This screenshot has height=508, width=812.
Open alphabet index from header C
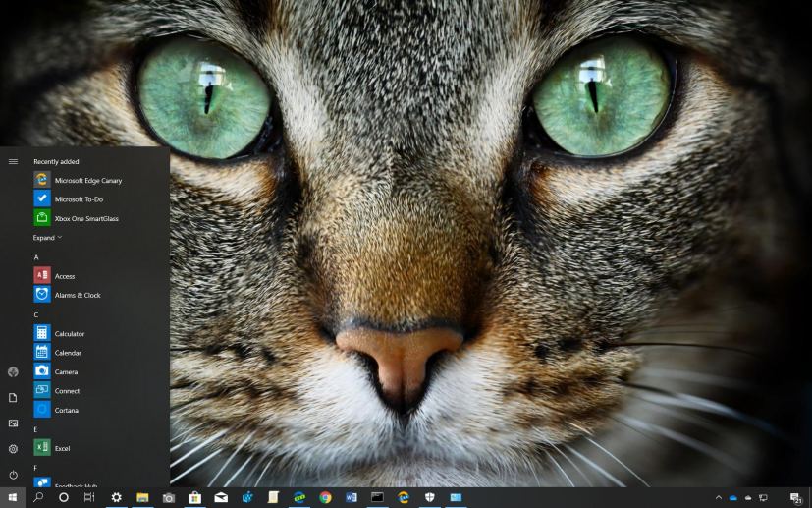pyautogui.click(x=36, y=314)
